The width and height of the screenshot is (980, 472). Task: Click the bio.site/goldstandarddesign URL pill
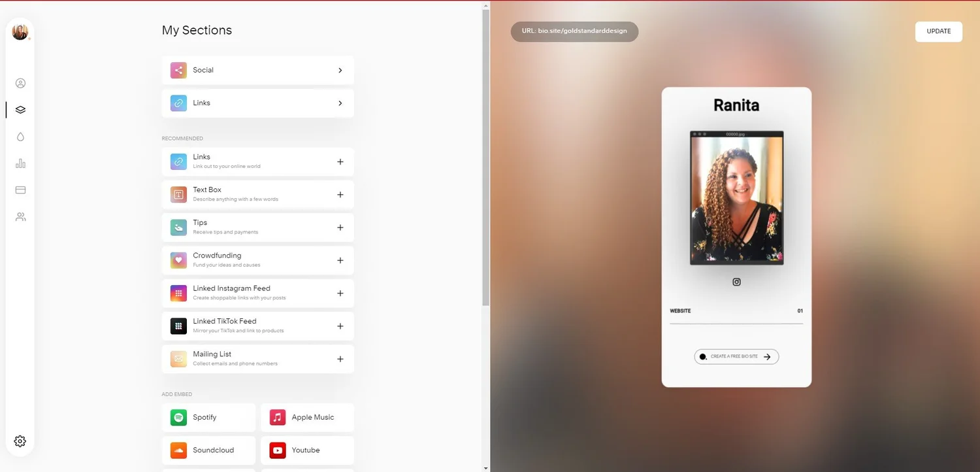tap(574, 31)
